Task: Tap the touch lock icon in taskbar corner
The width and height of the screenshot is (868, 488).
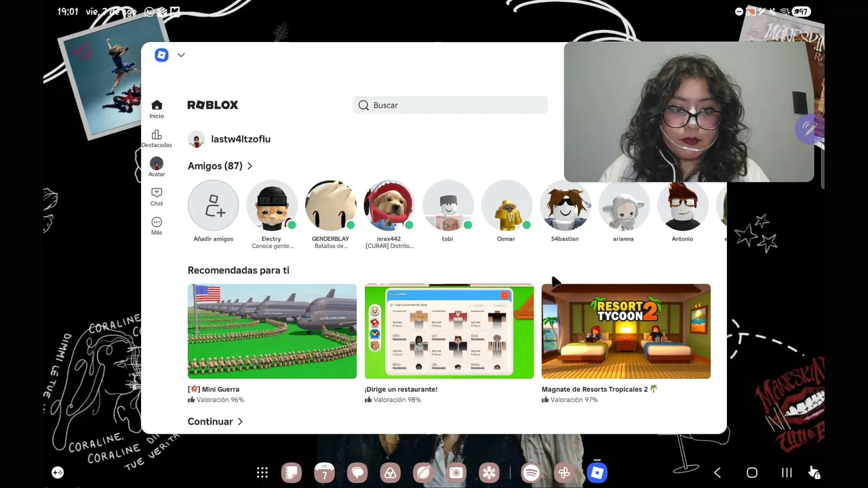Action: [814, 472]
